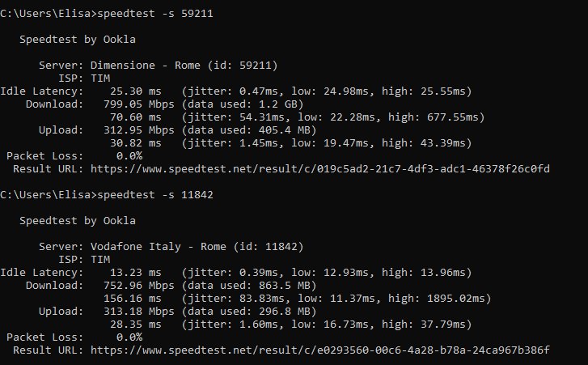The width and height of the screenshot is (588, 365).
Task: Click the second 'Speedtest by Ookla' heading
Action: pyautogui.click(x=77, y=220)
